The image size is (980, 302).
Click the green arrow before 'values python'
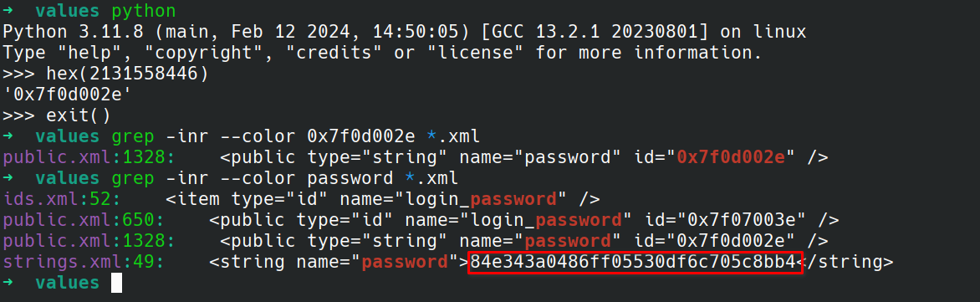click(x=8, y=11)
